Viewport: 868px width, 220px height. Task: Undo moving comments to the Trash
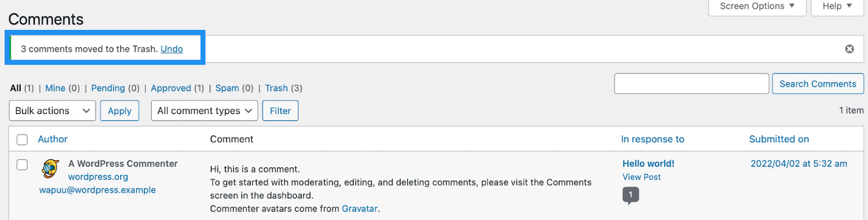[171, 49]
